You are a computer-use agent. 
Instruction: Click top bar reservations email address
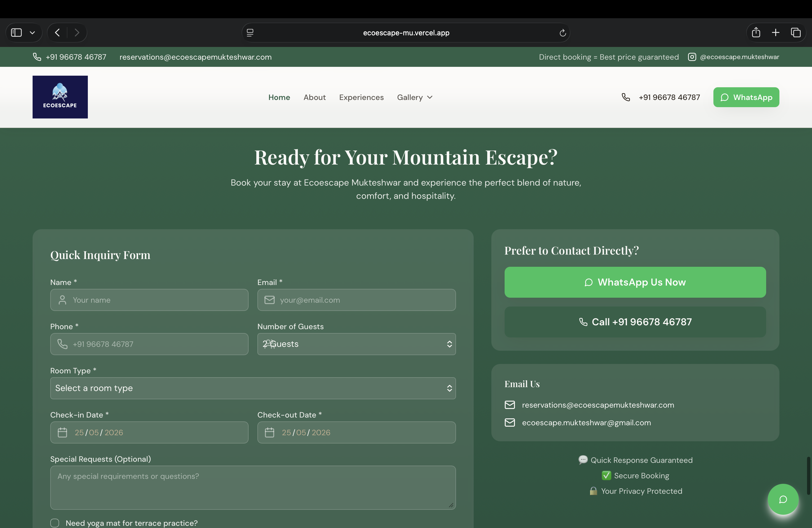[196, 57]
